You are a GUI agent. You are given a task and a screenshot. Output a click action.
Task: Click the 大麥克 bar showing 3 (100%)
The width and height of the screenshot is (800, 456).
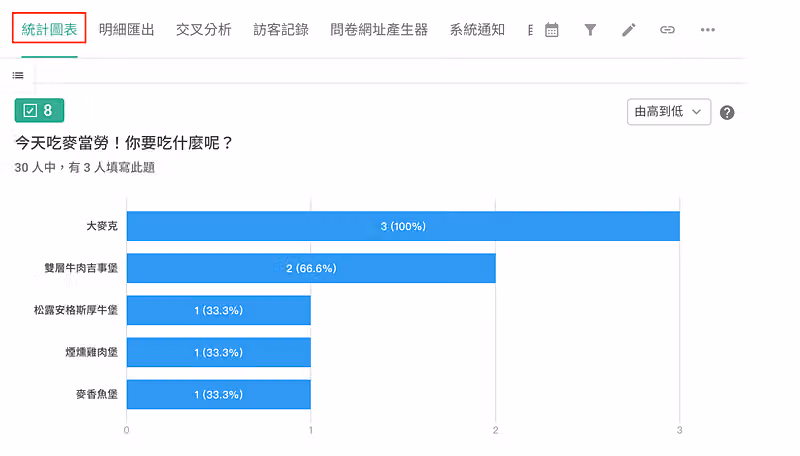(403, 226)
